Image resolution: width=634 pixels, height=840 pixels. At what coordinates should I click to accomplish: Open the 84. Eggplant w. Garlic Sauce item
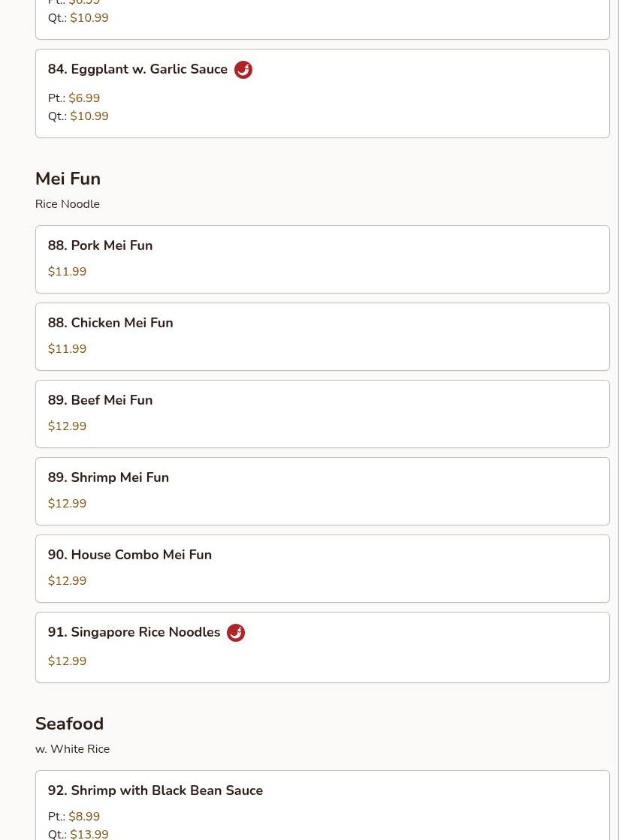click(322, 93)
